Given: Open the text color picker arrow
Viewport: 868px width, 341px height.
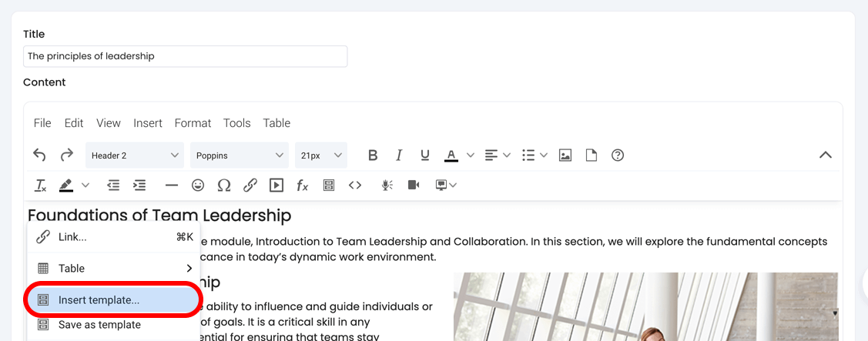Looking at the screenshot, I should click(471, 155).
